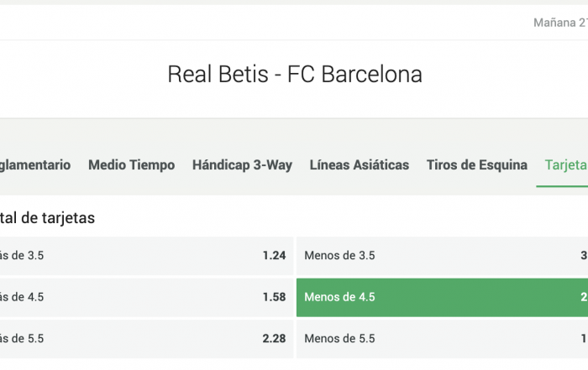The width and height of the screenshot is (588, 370).
Task: Open Tiros de Esquina tab
Action: 477,165
